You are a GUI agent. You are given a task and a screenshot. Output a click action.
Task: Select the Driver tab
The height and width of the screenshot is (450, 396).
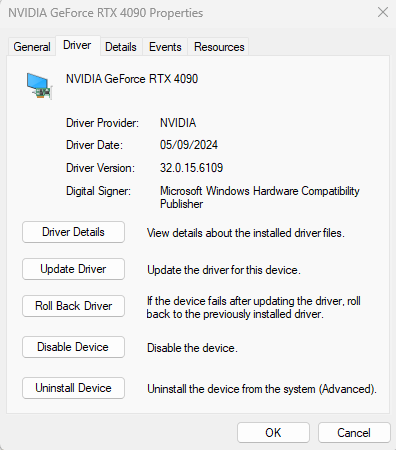(x=77, y=45)
